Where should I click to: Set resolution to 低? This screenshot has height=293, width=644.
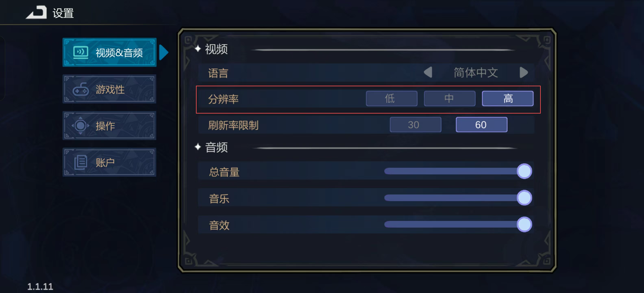click(392, 99)
